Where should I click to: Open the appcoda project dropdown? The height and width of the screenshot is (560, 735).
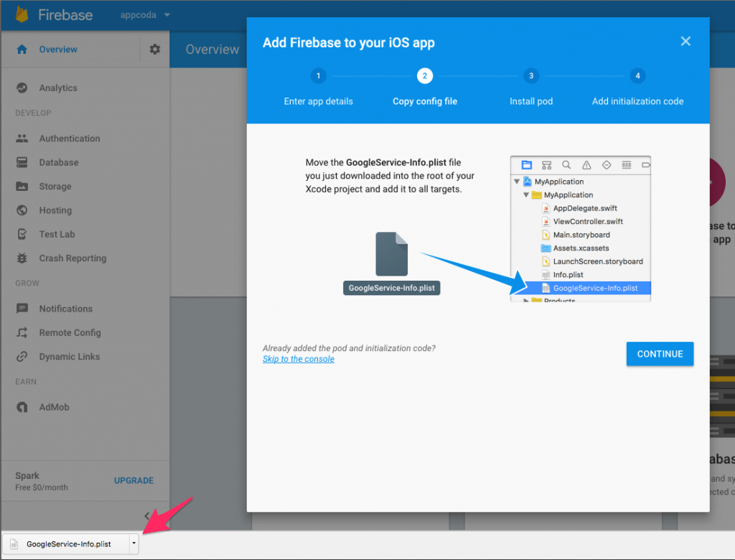[145, 15]
